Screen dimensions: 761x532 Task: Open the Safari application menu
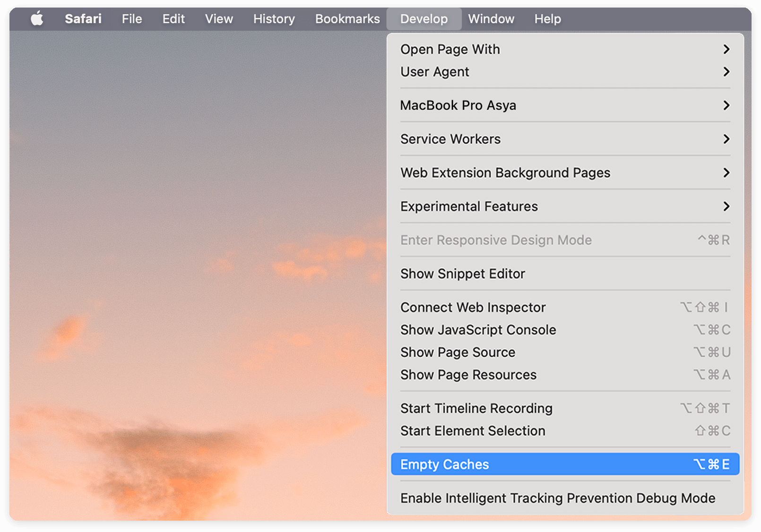(x=83, y=19)
